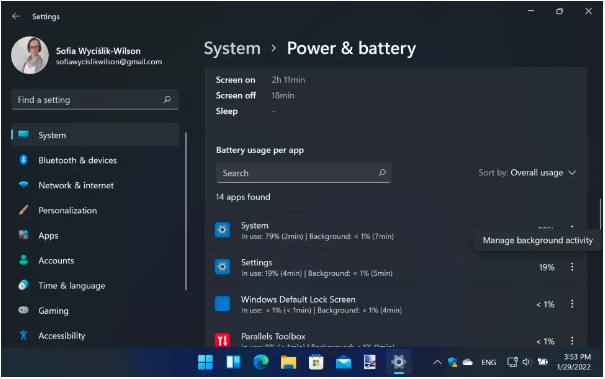Show hidden tray icons chevron

click(x=437, y=362)
